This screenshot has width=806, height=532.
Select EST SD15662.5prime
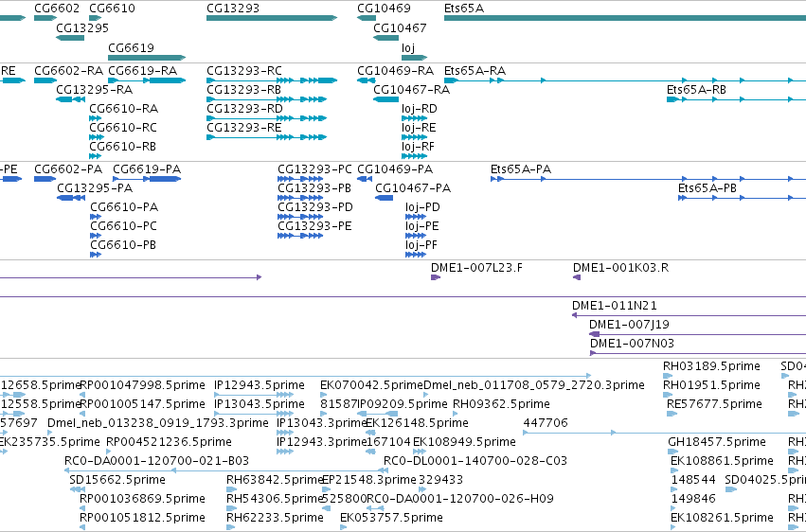(77, 489)
